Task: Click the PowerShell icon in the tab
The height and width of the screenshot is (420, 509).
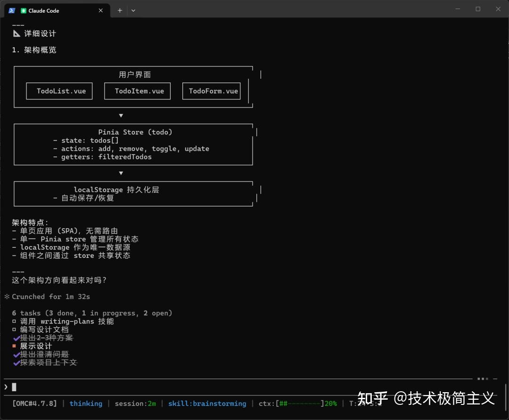Action: click(x=12, y=10)
